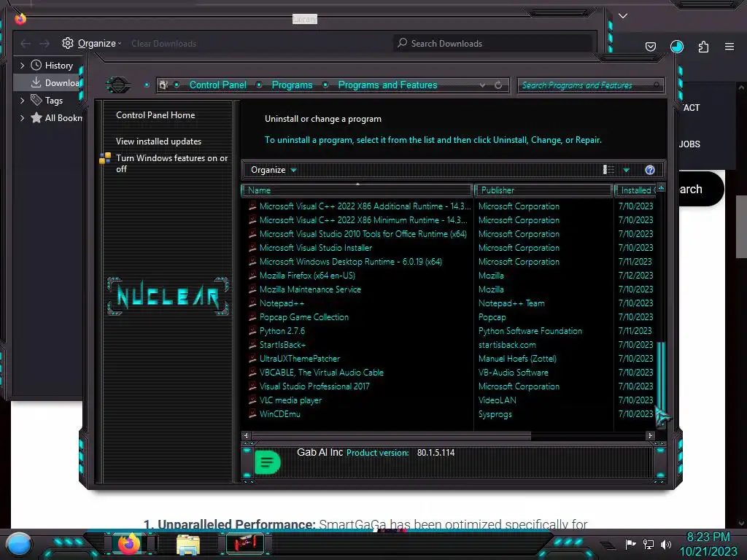
Task: Click the round Control Panel navigation button
Action: coord(117,85)
